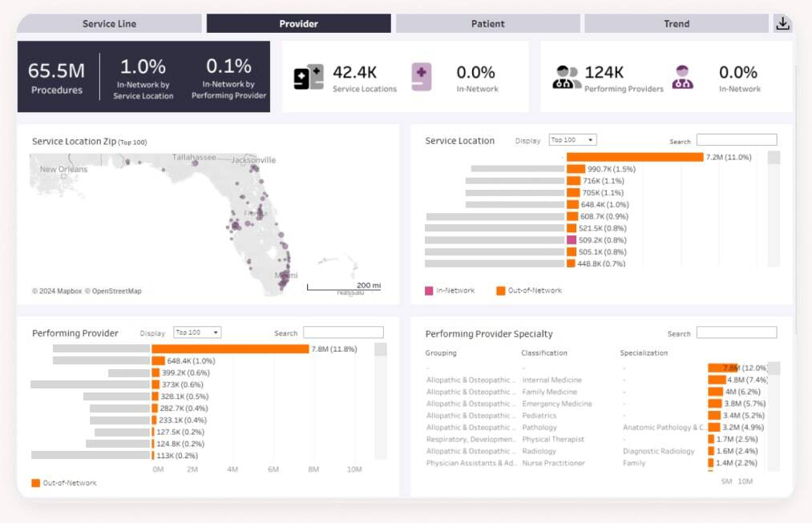The height and width of the screenshot is (523, 812).
Task: Click the Pediatrics classification row
Action: point(539,416)
